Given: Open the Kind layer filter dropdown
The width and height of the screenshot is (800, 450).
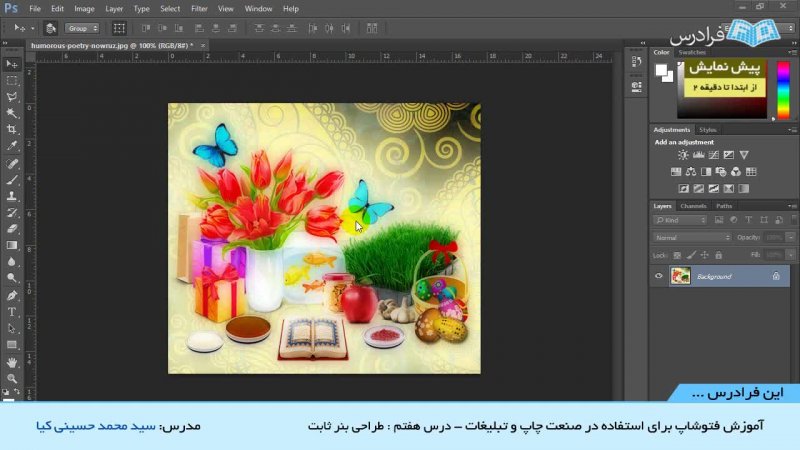Looking at the screenshot, I should 678,220.
